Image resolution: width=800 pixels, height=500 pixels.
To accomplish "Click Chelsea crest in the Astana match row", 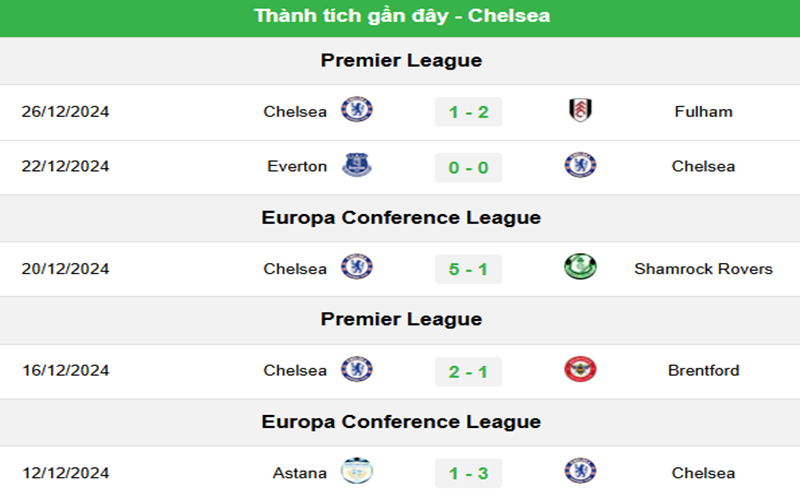I will tap(580, 472).
